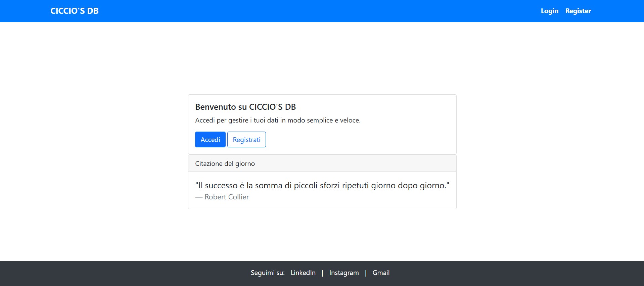
Task: Click the 'Benvenuto su CICCIO'S DB' heading
Action: [x=245, y=107]
